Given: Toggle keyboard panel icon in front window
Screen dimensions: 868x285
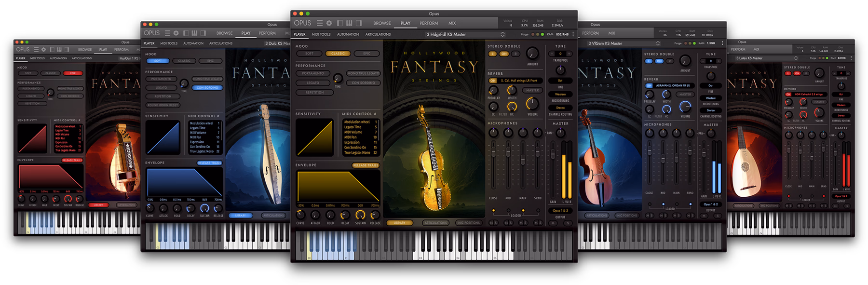Looking at the screenshot, I should click(349, 23).
